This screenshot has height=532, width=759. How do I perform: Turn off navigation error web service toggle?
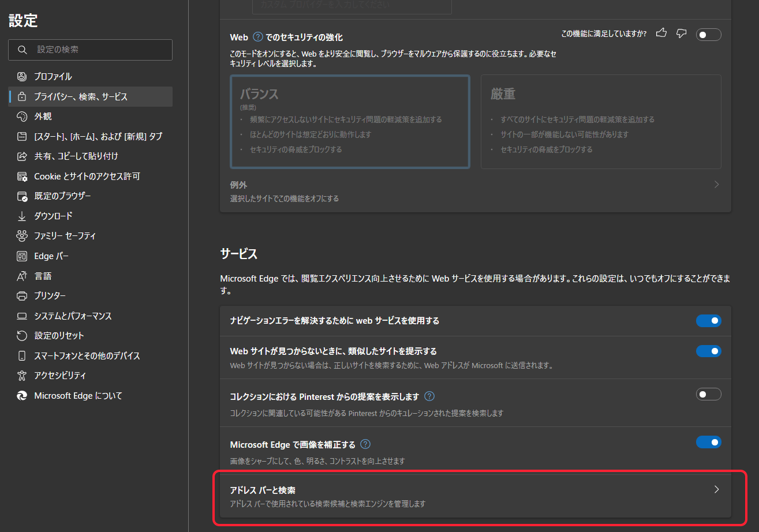click(708, 321)
